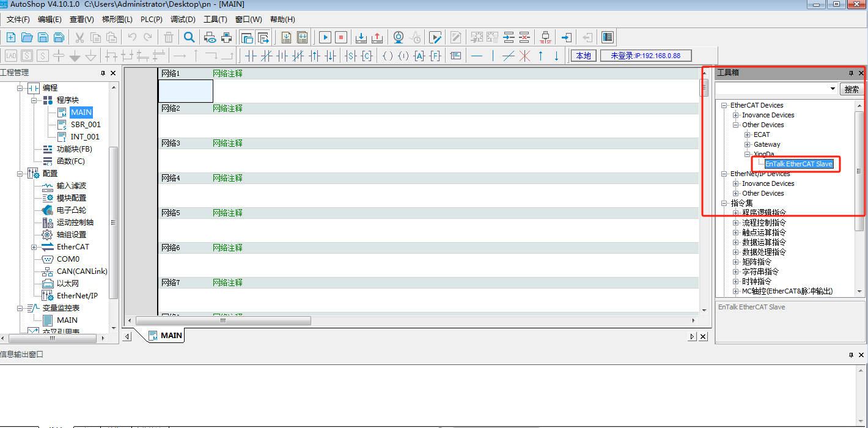Screen dimensions: 868x428
Task: Open 模块配置 in configuration
Action: (72, 198)
